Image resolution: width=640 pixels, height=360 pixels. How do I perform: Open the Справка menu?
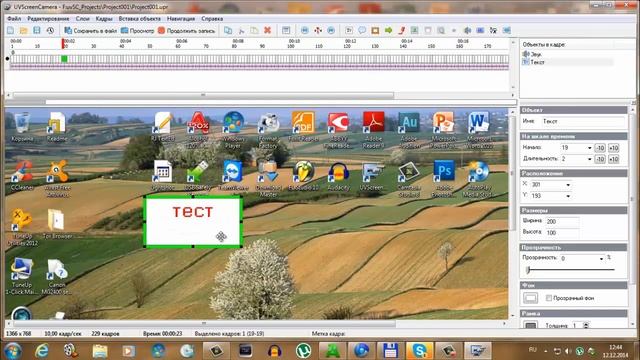[x=212, y=19]
